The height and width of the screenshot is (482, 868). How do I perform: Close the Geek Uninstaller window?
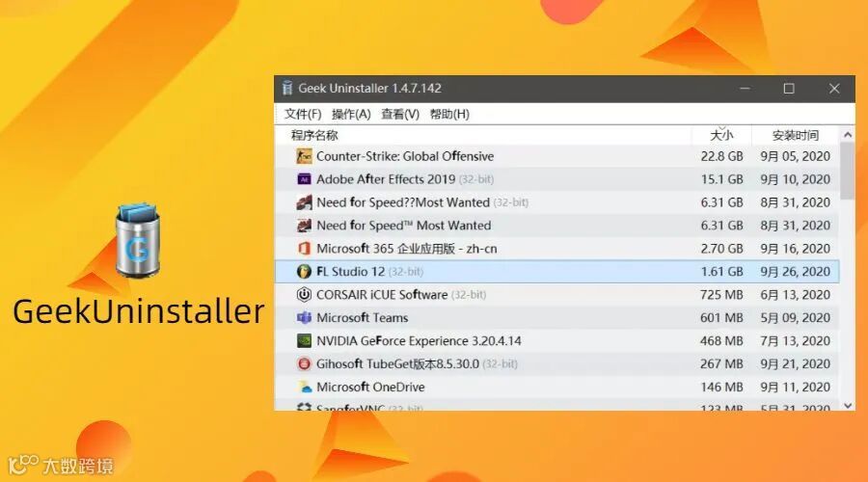pyautogui.click(x=834, y=89)
